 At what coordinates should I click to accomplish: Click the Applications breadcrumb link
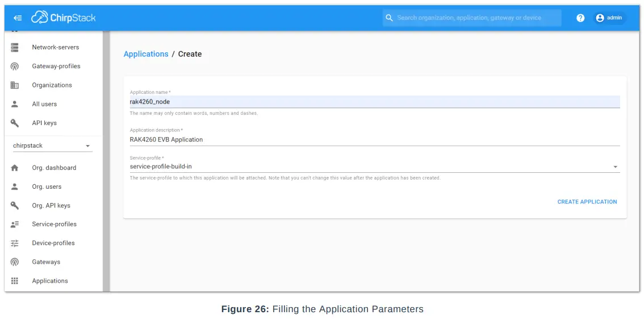[x=146, y=54]
